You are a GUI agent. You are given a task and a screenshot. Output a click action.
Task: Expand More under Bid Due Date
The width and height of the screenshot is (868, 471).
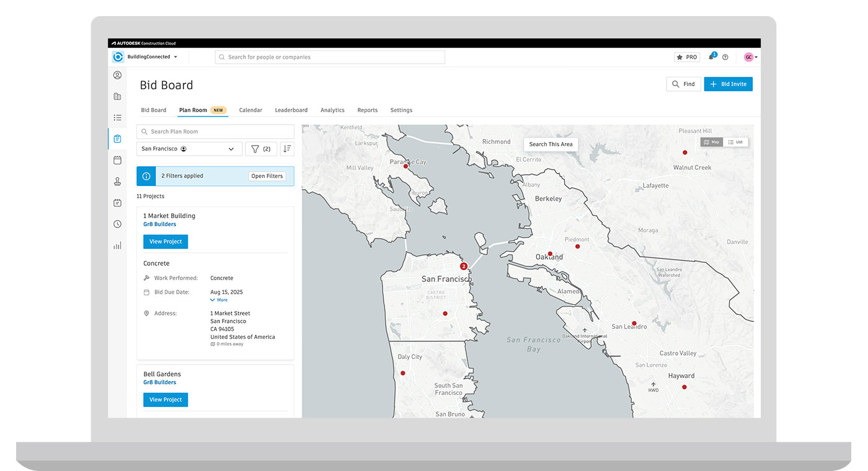click(x=219, y=300)
